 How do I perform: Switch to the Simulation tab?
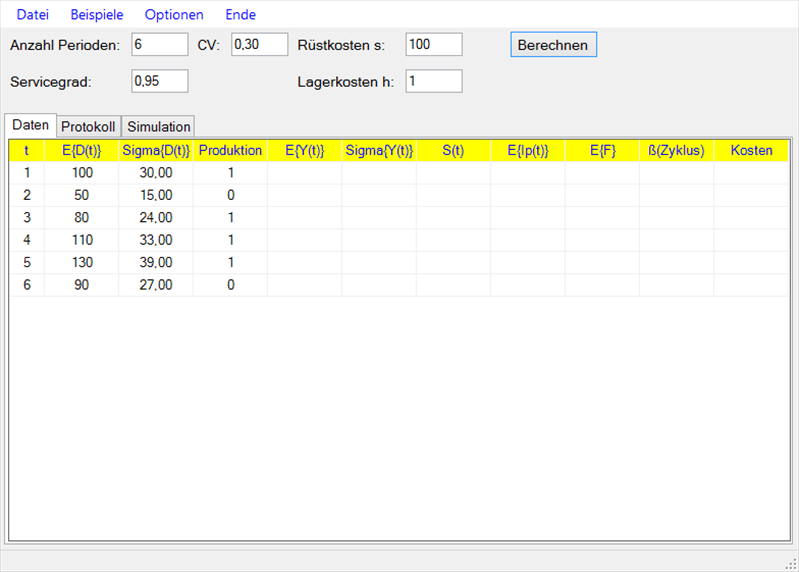pos(158,127)
